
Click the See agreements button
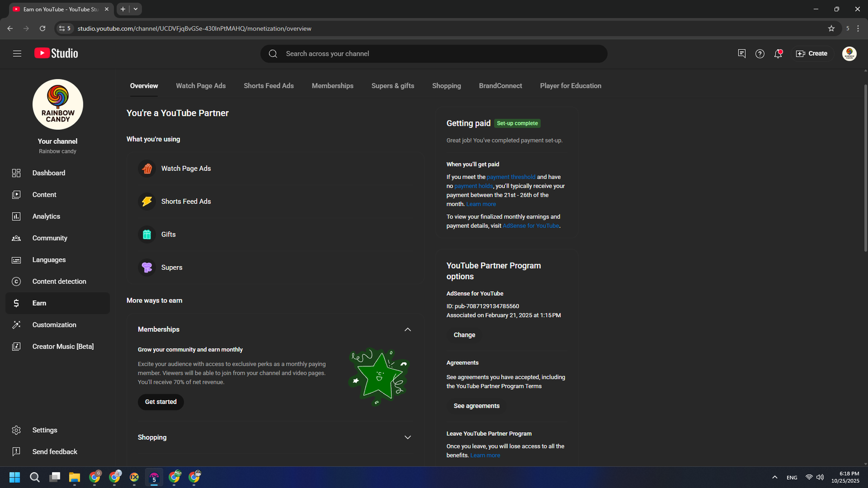click(476, 406)
